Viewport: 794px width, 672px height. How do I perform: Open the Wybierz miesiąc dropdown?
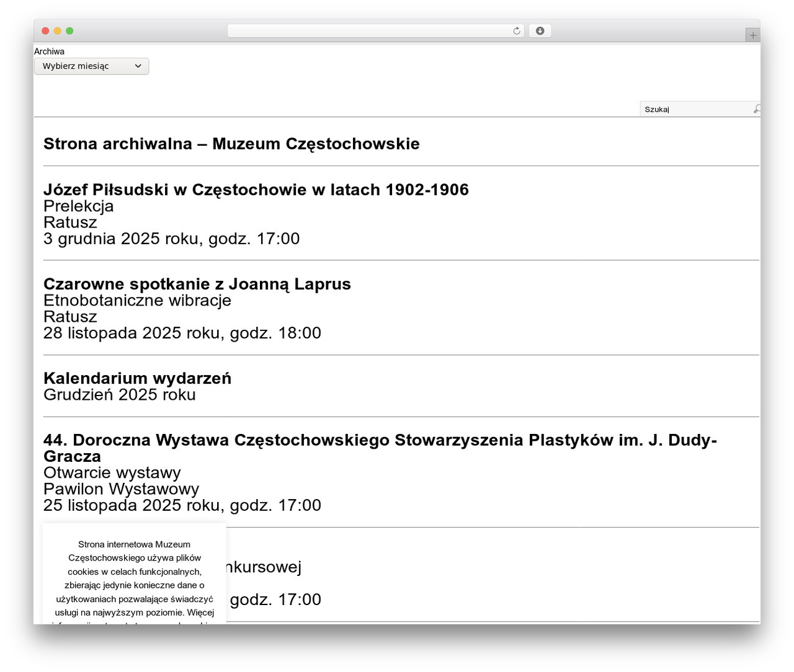pyautogui.click(x=91, y=66)
